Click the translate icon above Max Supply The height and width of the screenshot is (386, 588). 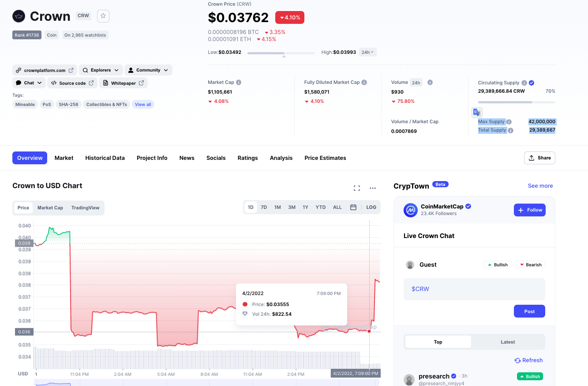pyautogui.click(x=477, y=112)
